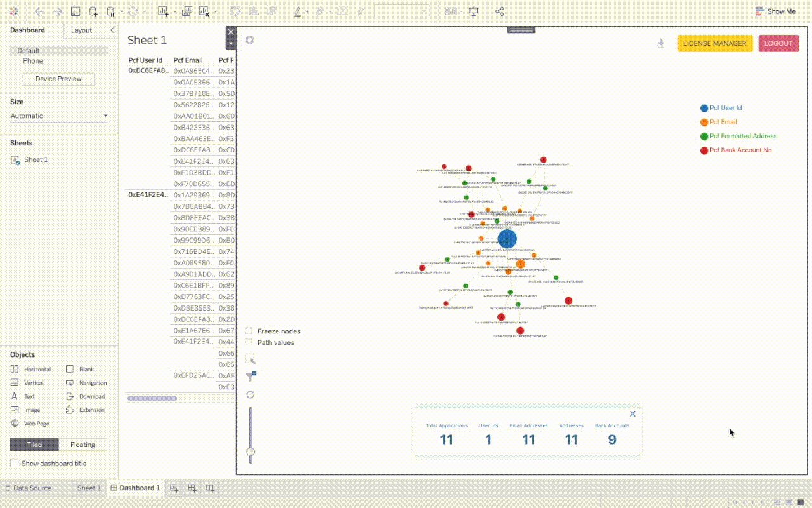812x508 pixels.
Task: Collapse the left side pane chevron
Action: (x=112, y=30)
